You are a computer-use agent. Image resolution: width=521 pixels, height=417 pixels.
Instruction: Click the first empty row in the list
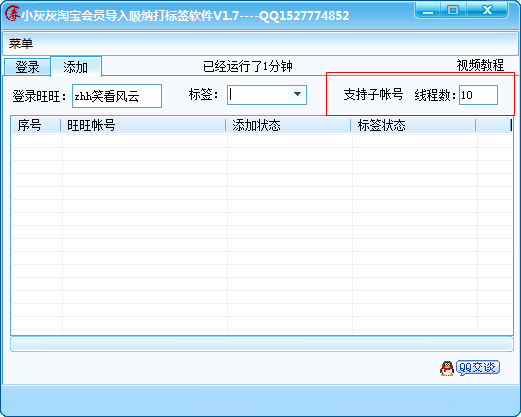tap(262, 141)
